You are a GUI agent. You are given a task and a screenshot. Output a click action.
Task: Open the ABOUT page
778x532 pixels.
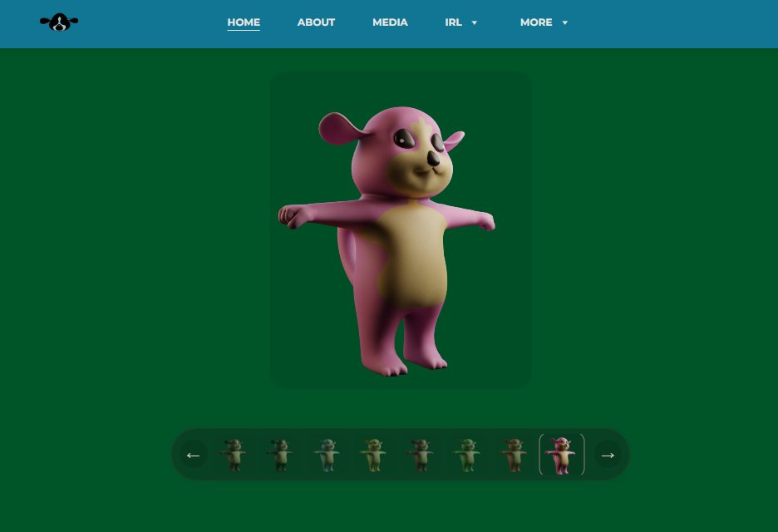316,22
